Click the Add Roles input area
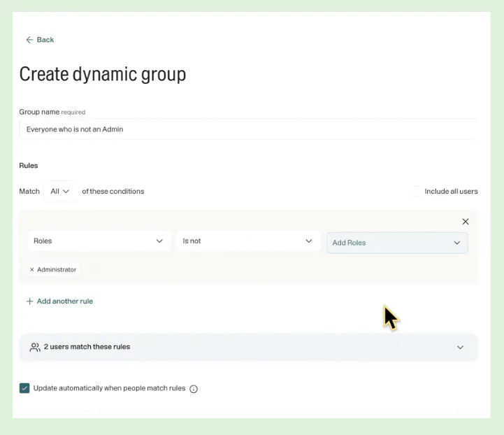 [388, 243]
